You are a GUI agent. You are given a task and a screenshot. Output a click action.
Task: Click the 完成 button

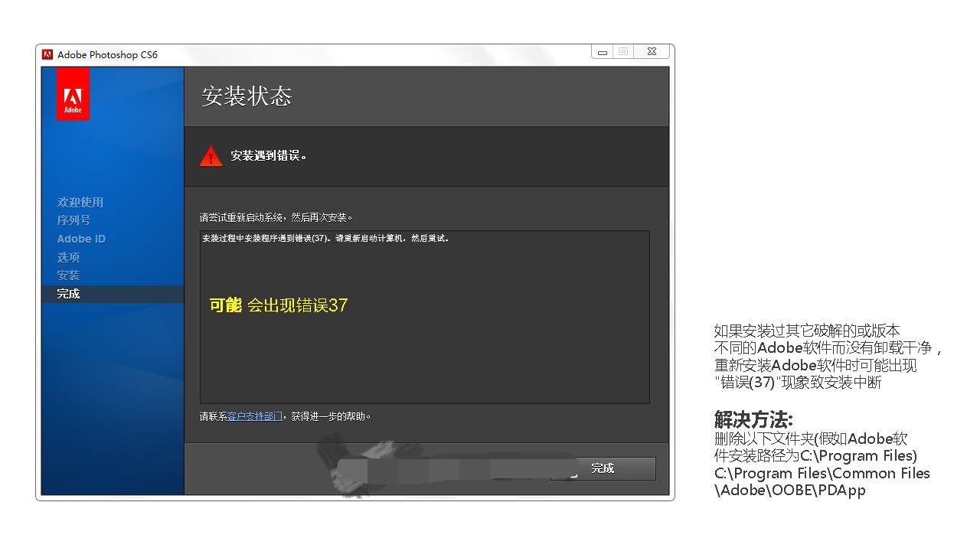(603, 468)
